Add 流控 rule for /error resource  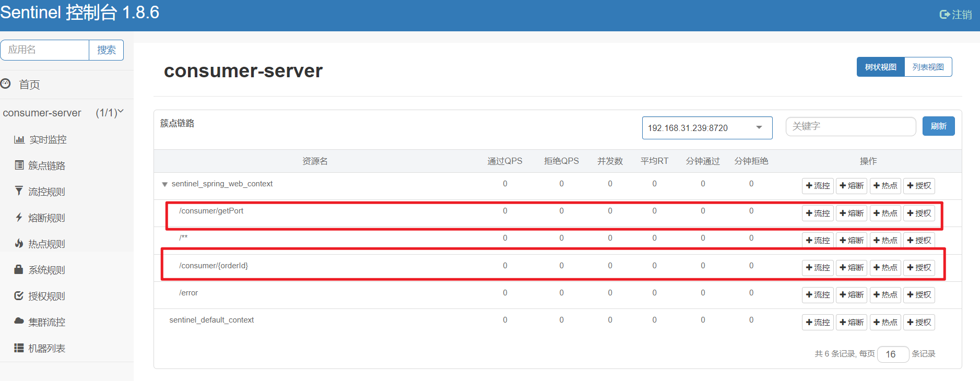click(x=818, y=295)
